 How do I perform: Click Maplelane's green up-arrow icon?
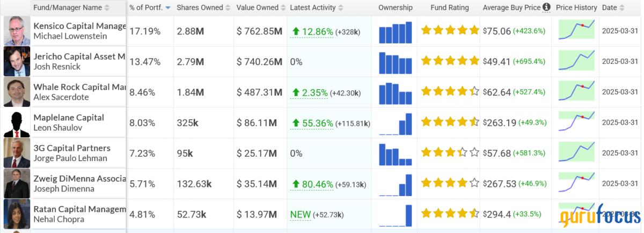pos(295,123)
